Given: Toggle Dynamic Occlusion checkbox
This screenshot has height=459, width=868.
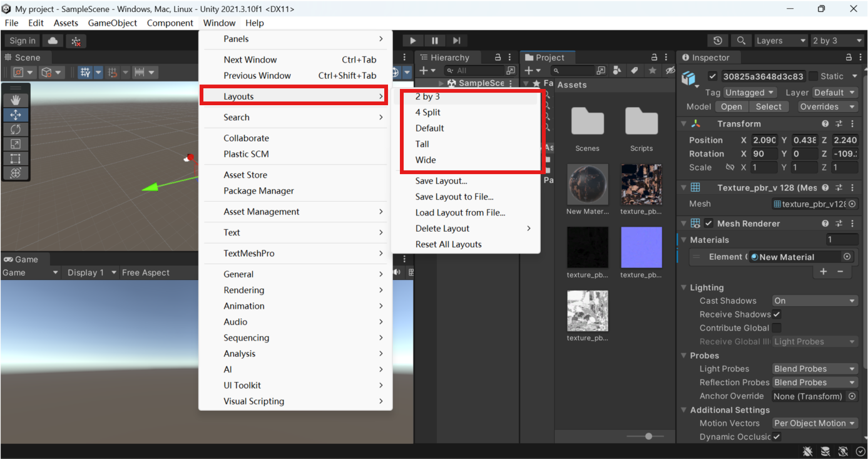Looking at the screenshot, I should point(777,436).
